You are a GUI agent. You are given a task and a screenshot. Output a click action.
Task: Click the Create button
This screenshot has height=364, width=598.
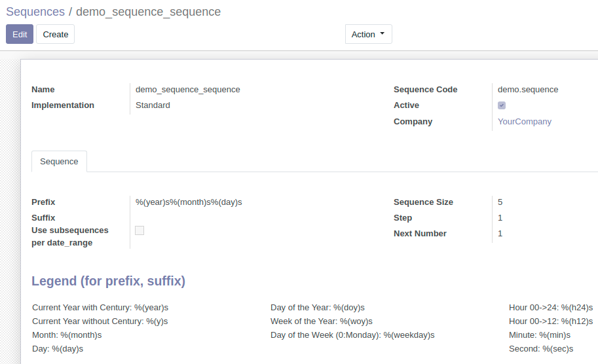point(55,34)
